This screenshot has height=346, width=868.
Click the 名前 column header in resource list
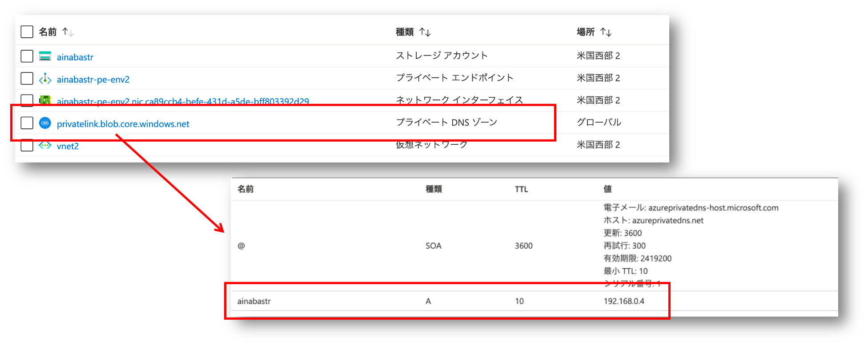coord(48,32)
